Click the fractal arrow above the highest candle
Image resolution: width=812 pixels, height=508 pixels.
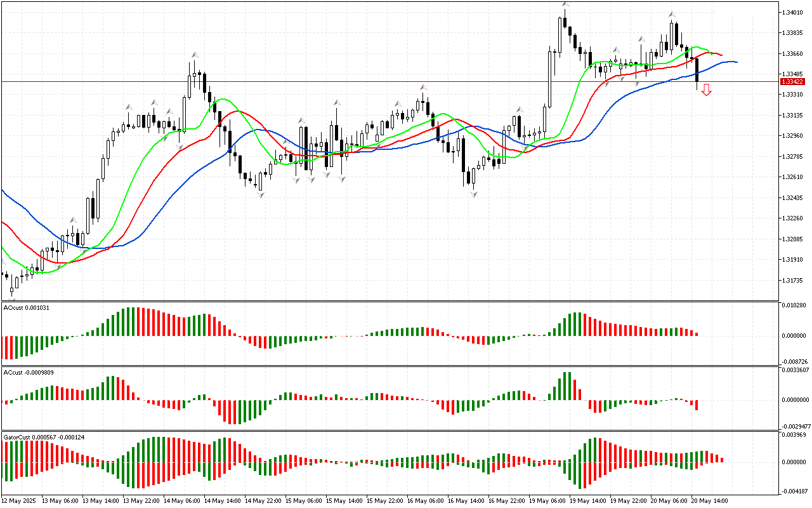point(565,5)
